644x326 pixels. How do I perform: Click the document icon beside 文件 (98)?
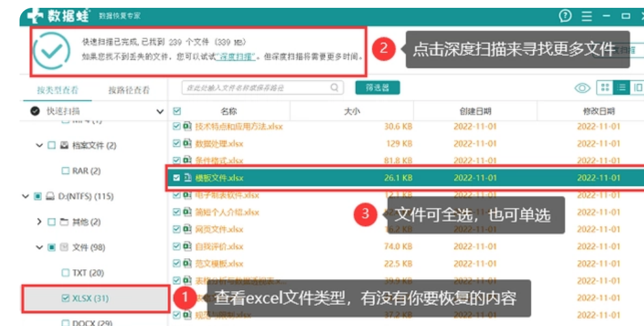click(x=64, y=247)
